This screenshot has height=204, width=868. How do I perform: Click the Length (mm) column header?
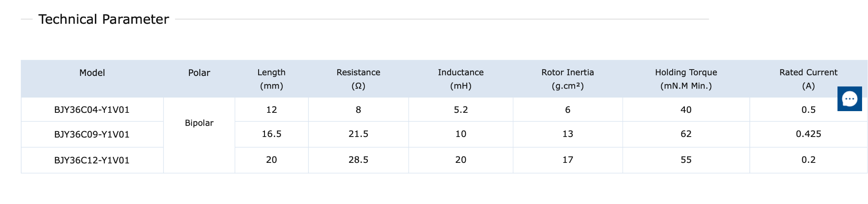pos(271,79)
